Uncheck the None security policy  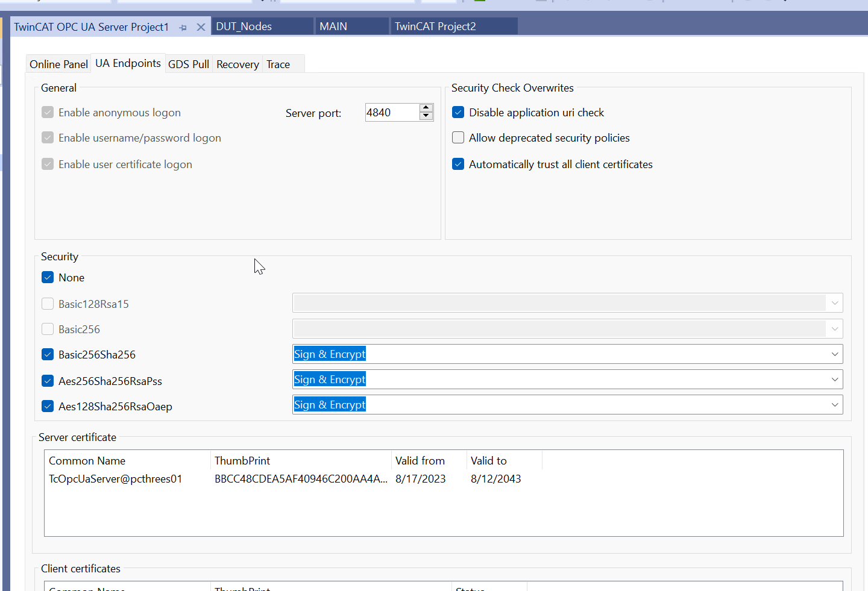click(x=48, y=278)
